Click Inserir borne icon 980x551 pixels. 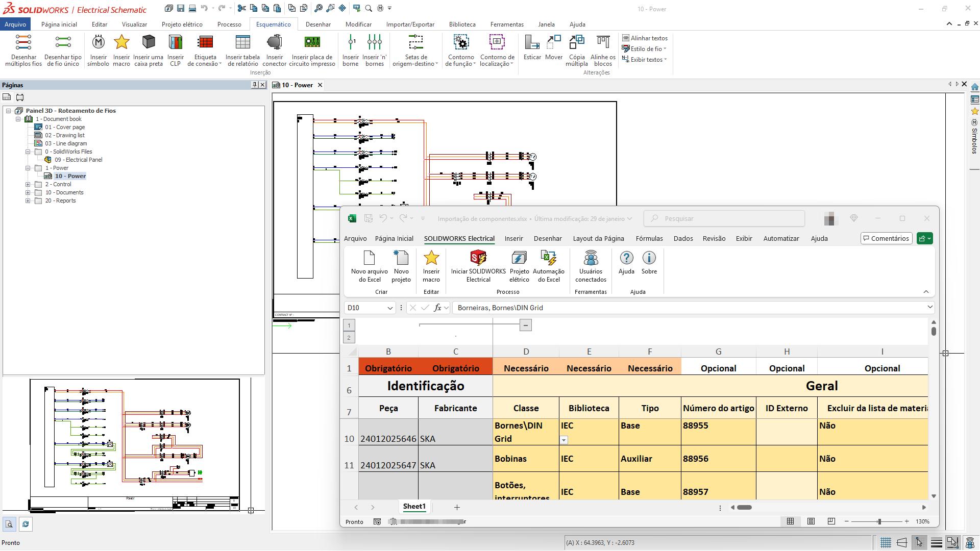(351, 50)
